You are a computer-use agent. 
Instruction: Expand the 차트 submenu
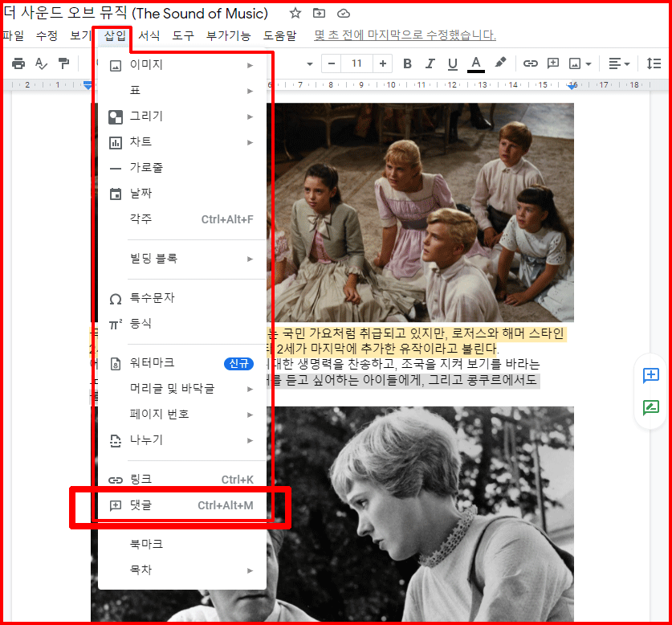pyautogui.click(x=182, y=142)
